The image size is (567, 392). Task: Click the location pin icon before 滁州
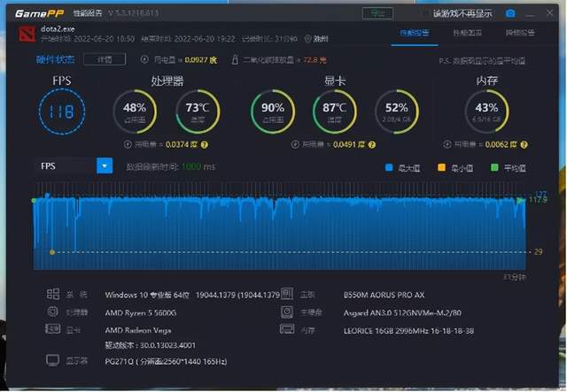coord(307,39)
